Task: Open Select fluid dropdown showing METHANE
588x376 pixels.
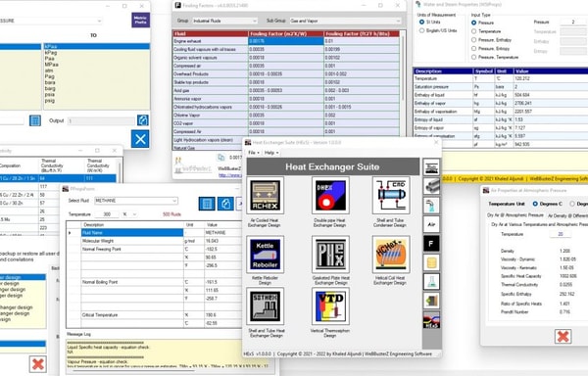Action: point(136,201)
